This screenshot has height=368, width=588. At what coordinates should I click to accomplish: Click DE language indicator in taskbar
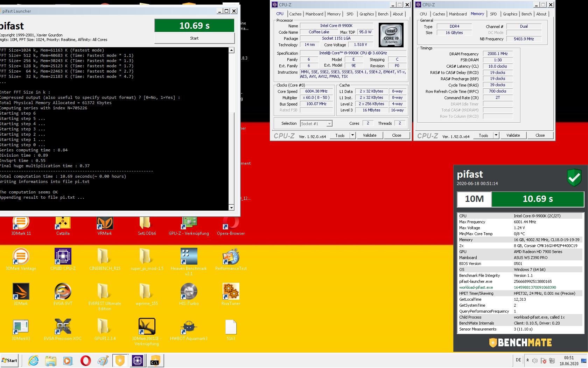pyautogui.click(x=518, y=360)
